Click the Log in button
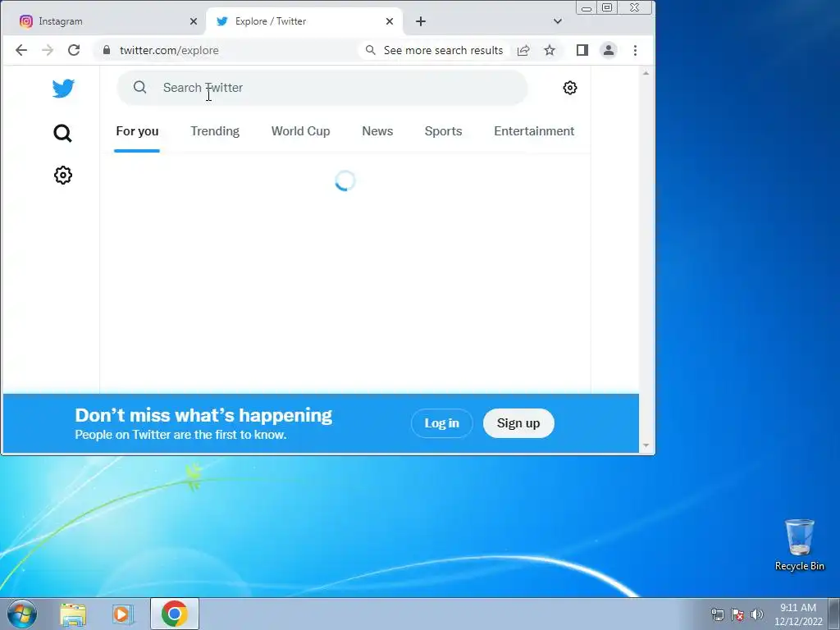The image size is (840, 630). point(442,423)
